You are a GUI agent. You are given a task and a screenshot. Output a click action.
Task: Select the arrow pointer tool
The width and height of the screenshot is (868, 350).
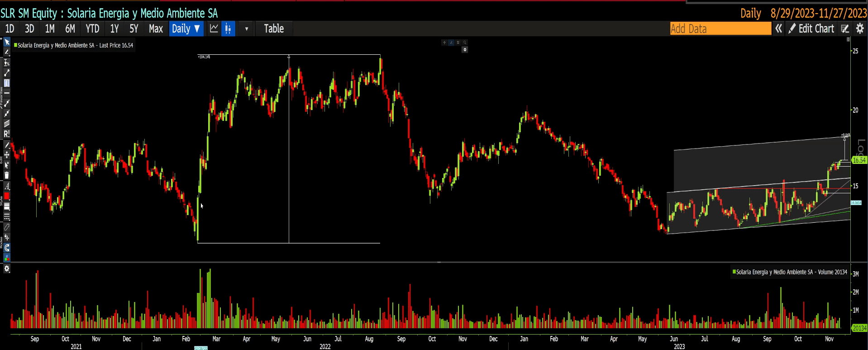[x=7, y=42]
